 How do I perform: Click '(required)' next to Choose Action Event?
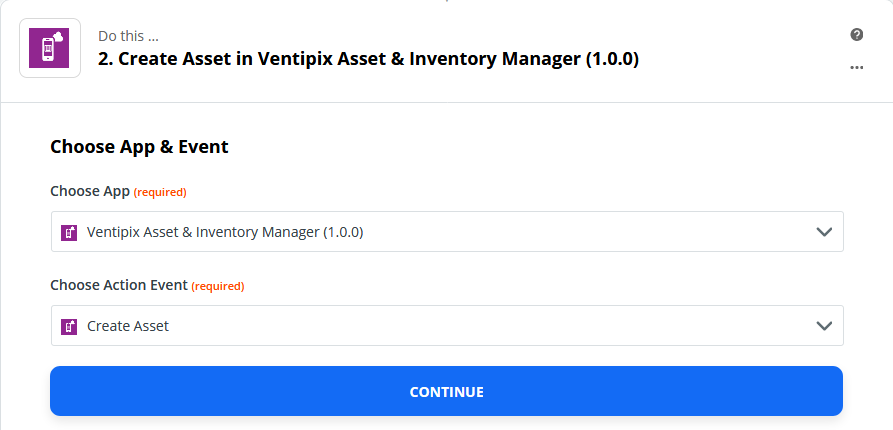(x=218, y=286)
